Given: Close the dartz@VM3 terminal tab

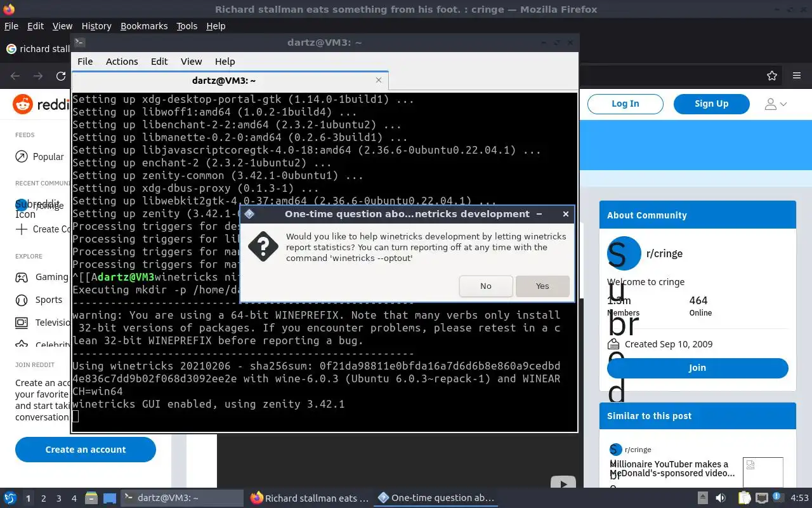Looking at the screenshot, I should [379, 80].
